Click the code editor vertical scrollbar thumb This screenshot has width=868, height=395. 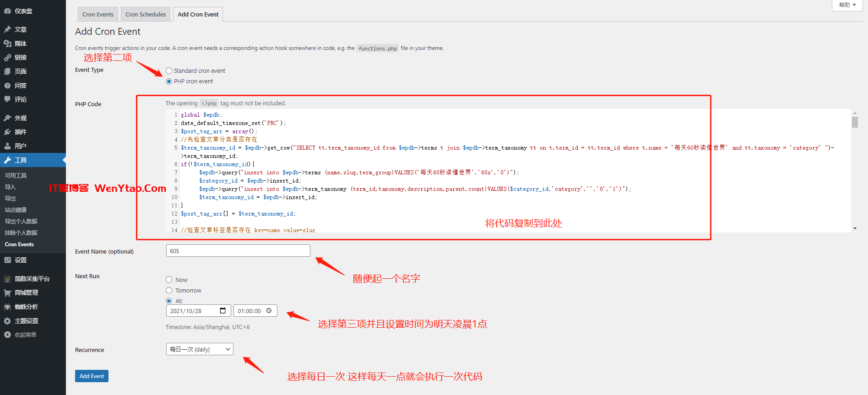click(x=855, y=122)
